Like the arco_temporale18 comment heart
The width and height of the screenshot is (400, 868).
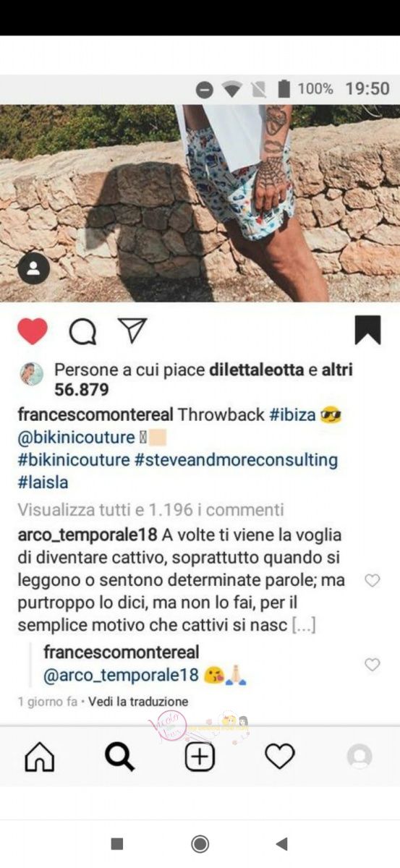tap(372, 580)
